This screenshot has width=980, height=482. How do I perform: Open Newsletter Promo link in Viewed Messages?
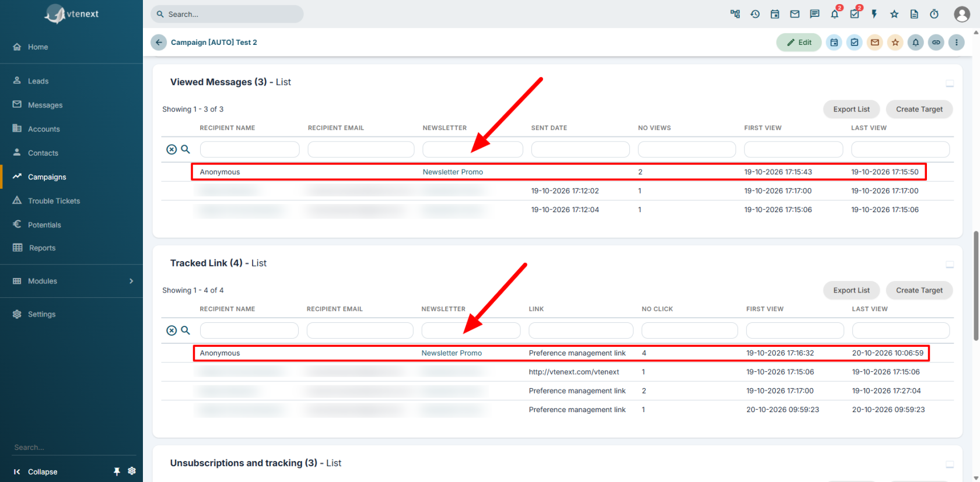click(453, 172)
